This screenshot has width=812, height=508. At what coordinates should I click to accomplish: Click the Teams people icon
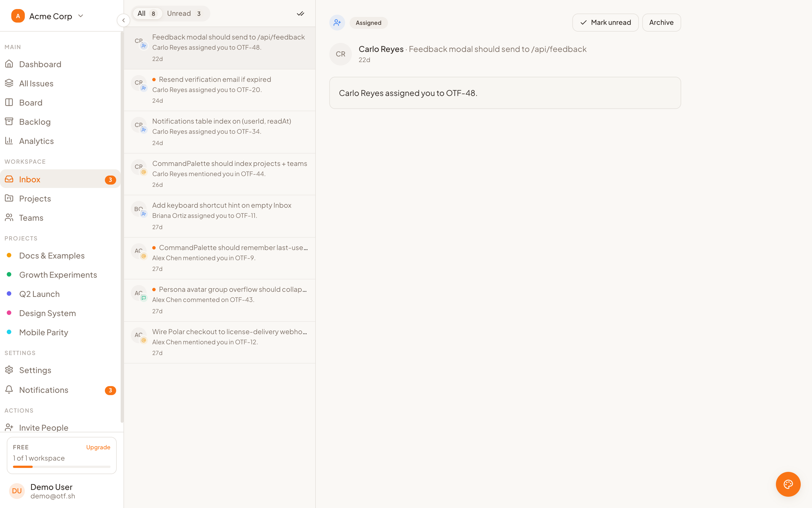tap(9, 217)
